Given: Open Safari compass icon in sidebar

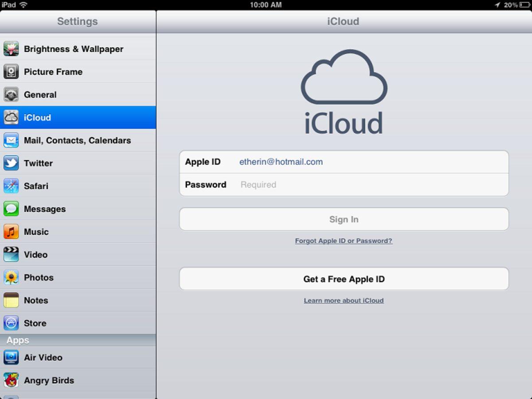Looking at the screenshot, I should pyautogui.click(x=11, y=186).
